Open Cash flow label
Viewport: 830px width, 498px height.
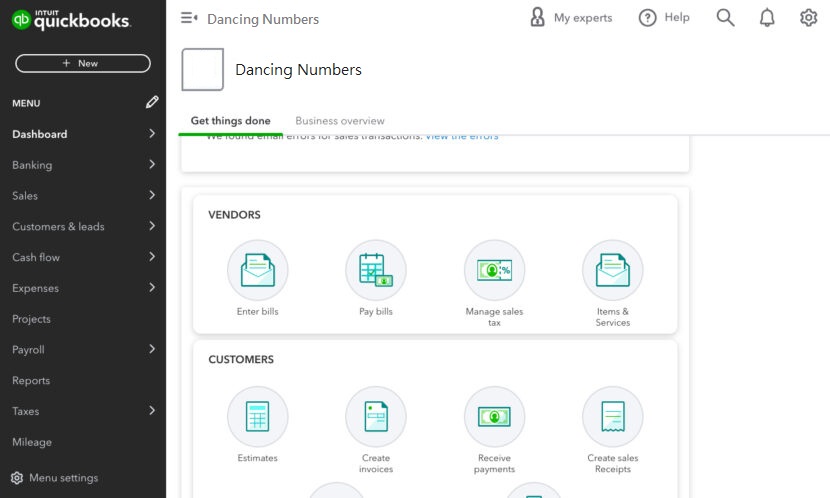[36, 257]
